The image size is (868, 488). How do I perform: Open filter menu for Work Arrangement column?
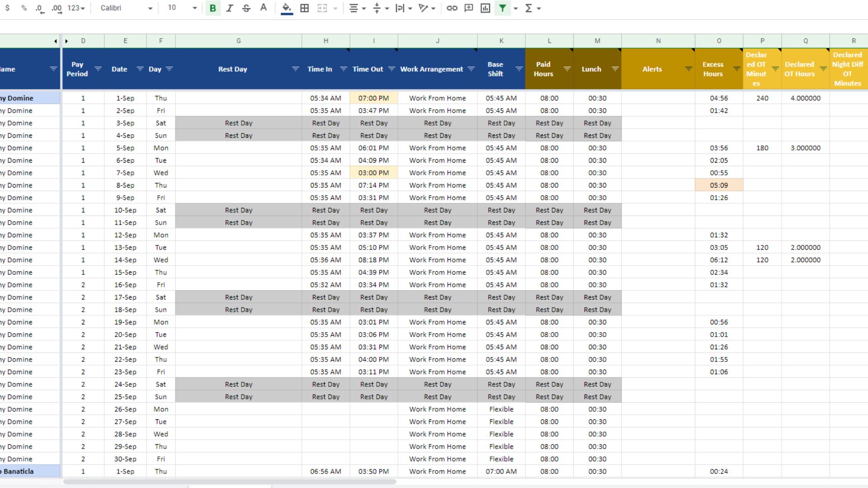point(471,69)
